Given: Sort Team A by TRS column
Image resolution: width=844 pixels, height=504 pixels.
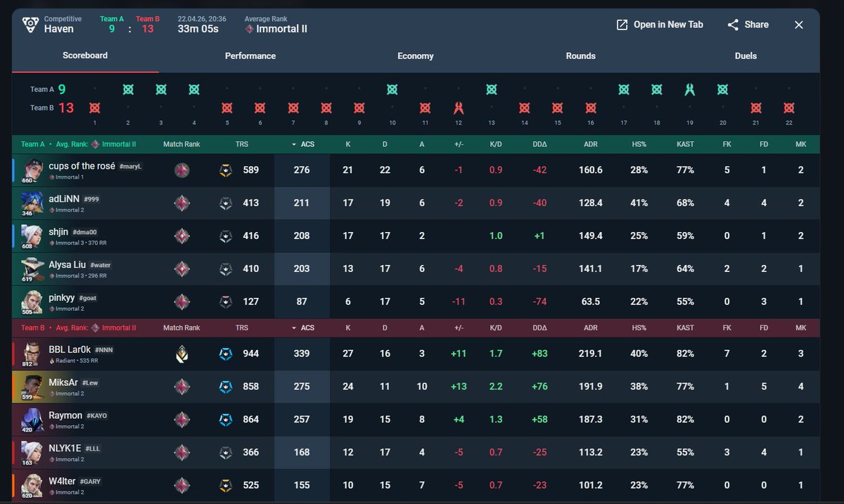Looking at the screenshot, I should (242, 144).
